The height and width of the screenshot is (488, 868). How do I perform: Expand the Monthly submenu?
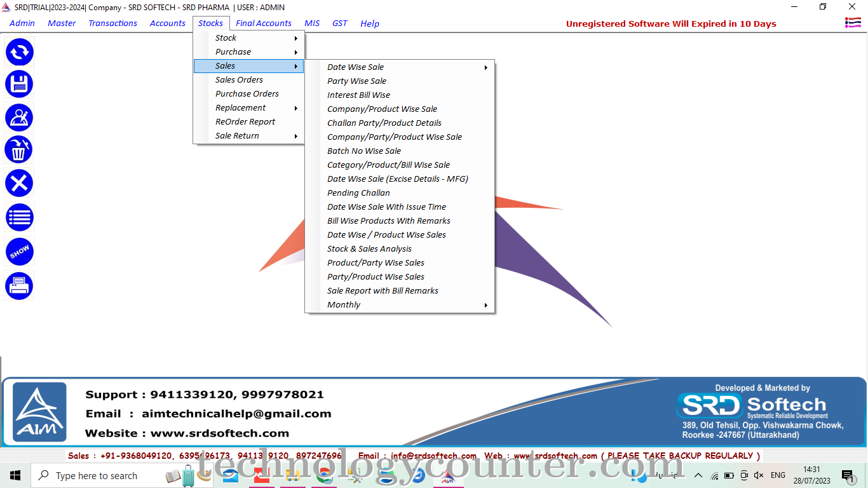[x=400, y=305]
